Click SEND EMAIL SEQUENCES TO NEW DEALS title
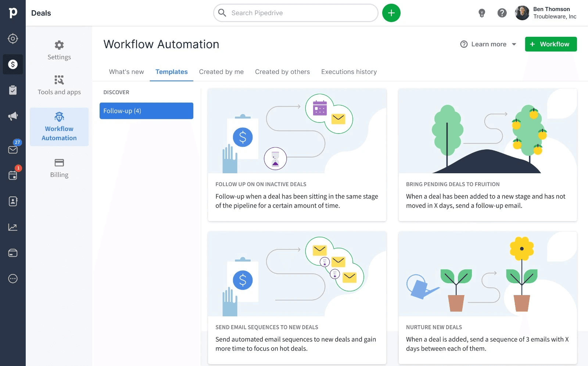 267,327
